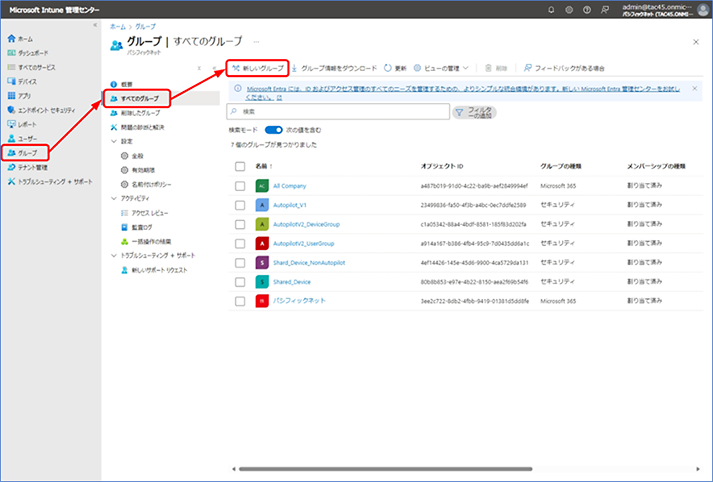Screen dimensions: 713x482
Task: Check the AutopilotV2_DeviceGroup row checkbox
Action: point(240,224)
